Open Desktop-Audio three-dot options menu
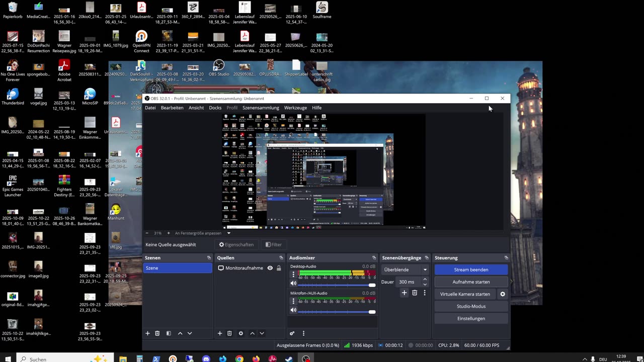The width and height of the screenshot is (644, 362). coord(293,275)
